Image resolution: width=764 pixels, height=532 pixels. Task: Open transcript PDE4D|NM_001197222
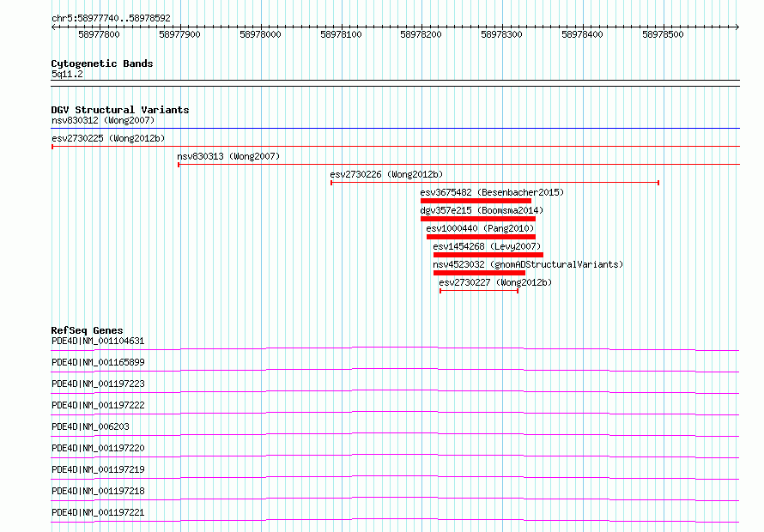[x=98, y=405]
